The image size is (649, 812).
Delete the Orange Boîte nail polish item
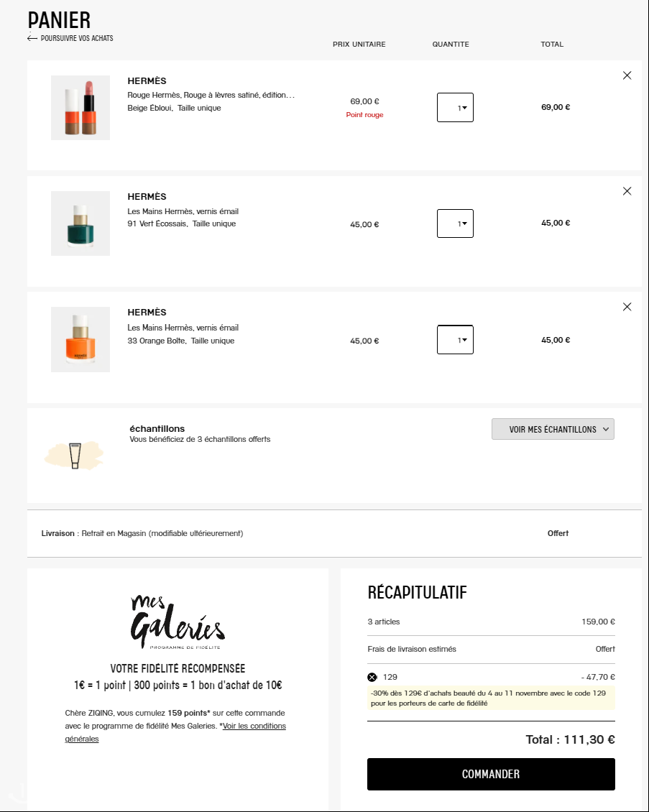coord(627,307)
